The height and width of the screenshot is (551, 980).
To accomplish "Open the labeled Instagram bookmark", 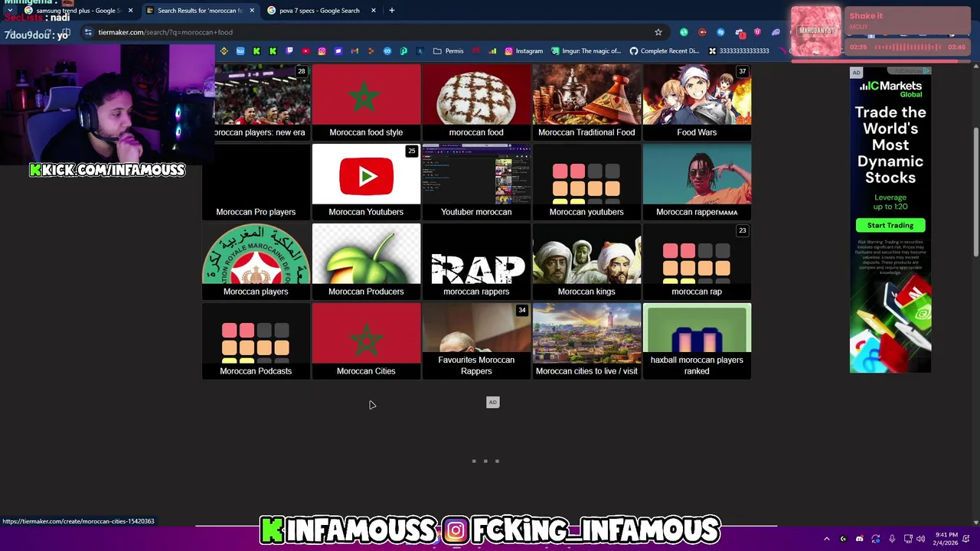I will tap(523, 51).
